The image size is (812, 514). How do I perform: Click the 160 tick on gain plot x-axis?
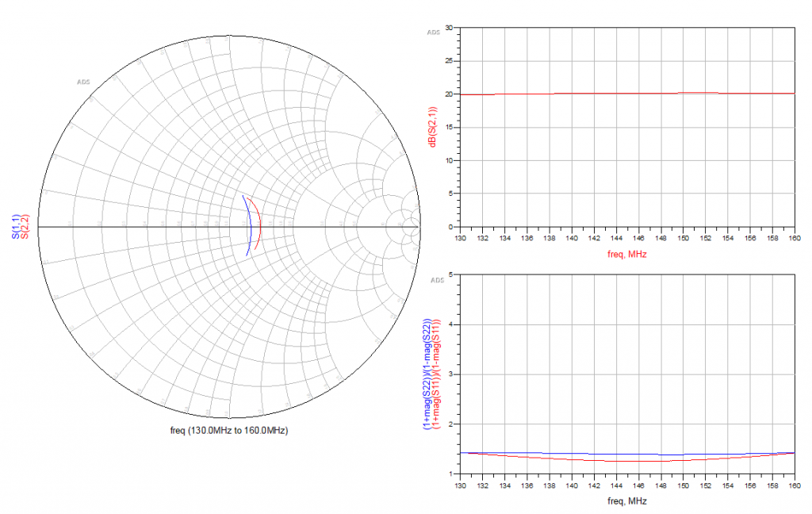point(795,238)
